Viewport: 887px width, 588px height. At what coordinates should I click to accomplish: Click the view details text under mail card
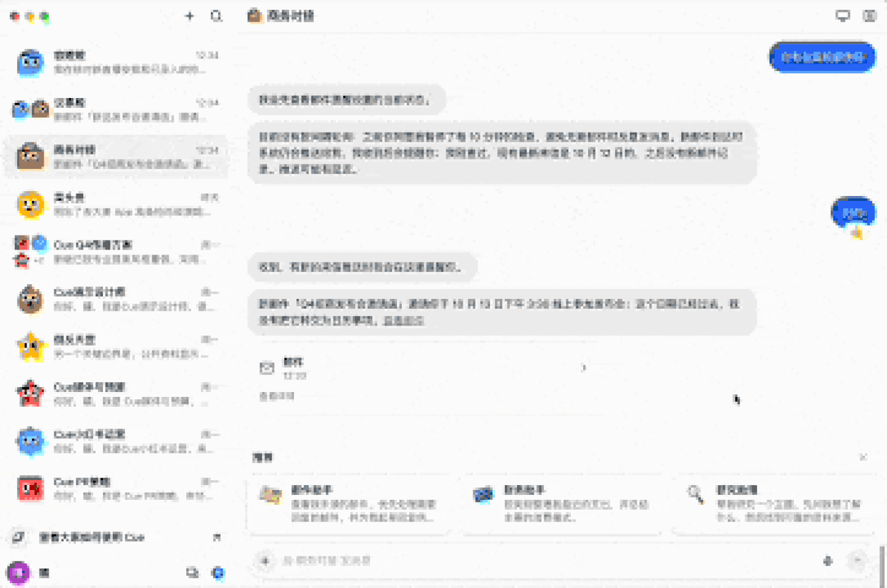click(x=277, y=396)
